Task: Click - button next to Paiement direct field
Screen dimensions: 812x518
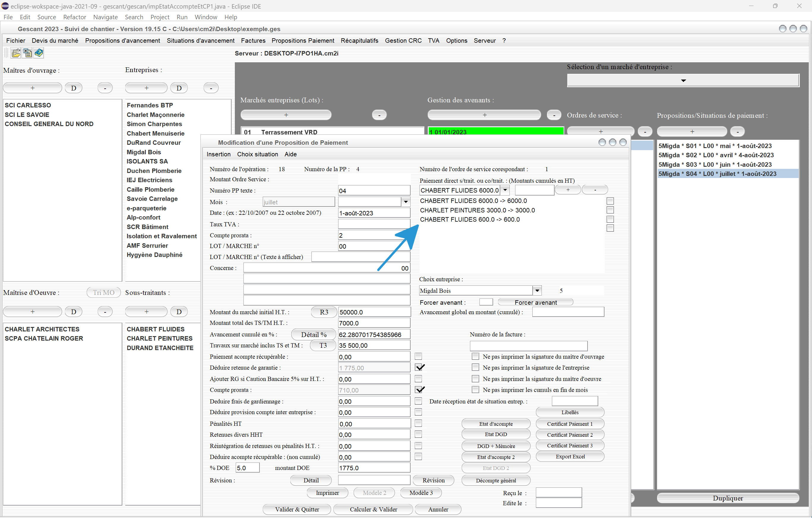Action: [x=595, y=190]
